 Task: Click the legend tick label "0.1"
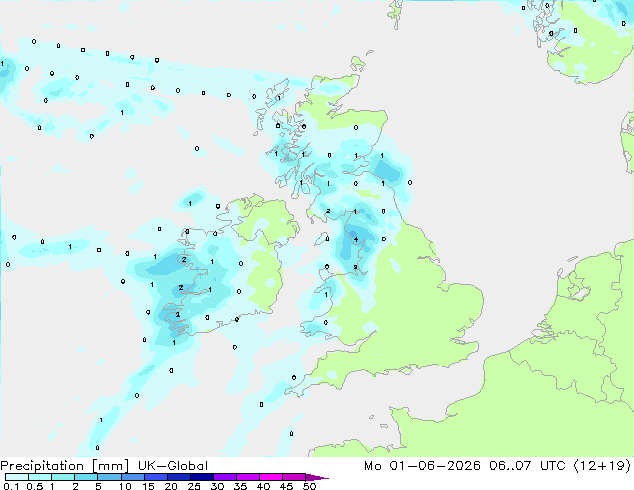coord(11,486)
